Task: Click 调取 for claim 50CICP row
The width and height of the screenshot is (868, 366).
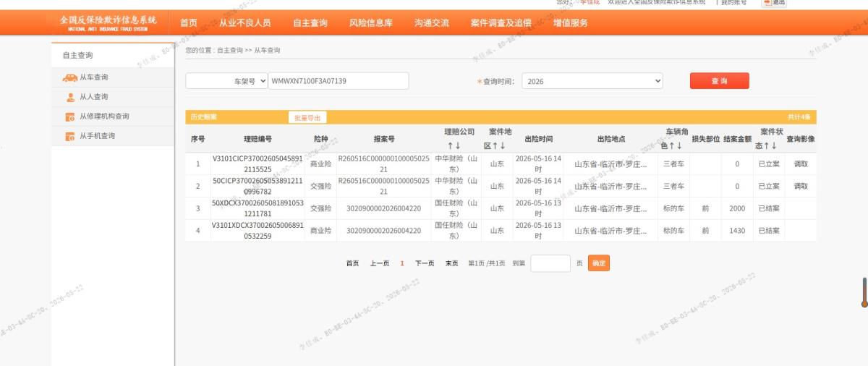Action: pyautogui.click(x=801, y=187)
